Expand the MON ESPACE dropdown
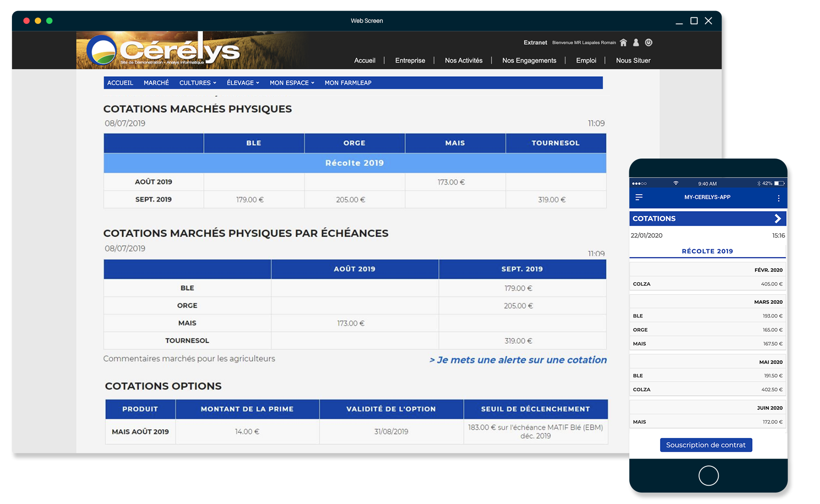The image size is (820, 504). point(292,83)
